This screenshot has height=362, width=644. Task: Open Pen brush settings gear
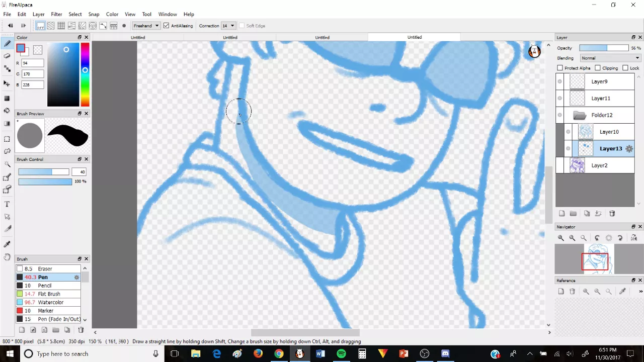[x=77, y=277]
